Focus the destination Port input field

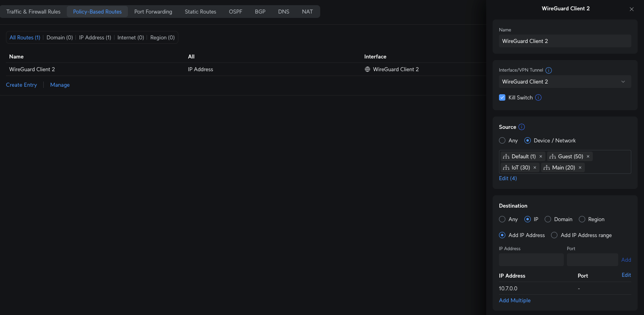click(592, 260)
